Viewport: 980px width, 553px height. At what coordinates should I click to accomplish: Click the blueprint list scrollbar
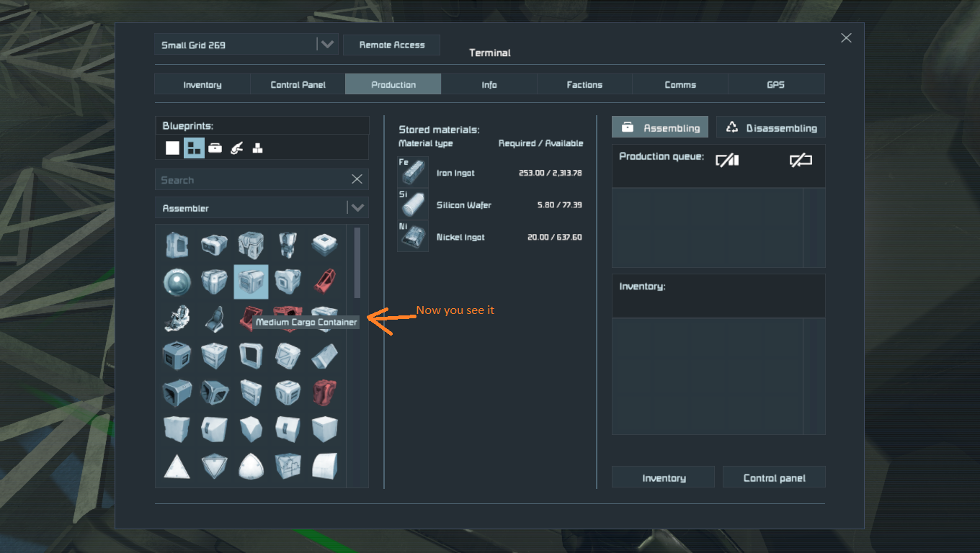(x=357, y=263)
